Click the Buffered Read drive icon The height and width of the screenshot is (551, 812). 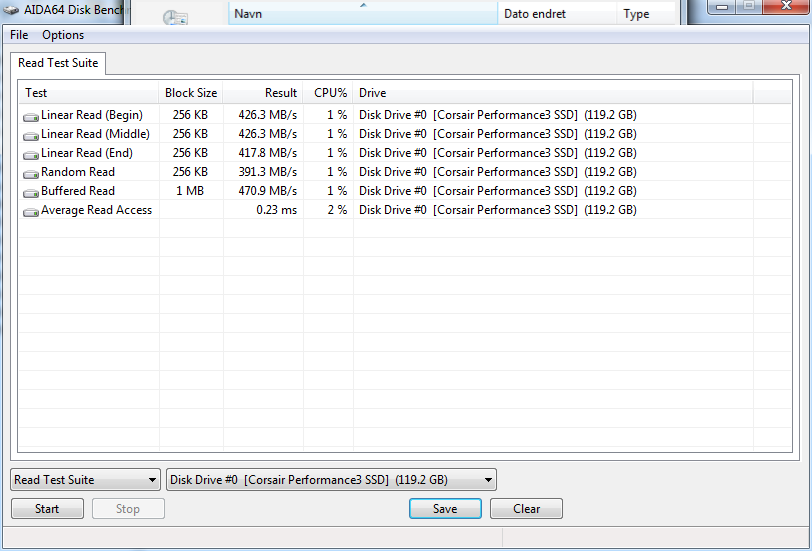(31, 192)
